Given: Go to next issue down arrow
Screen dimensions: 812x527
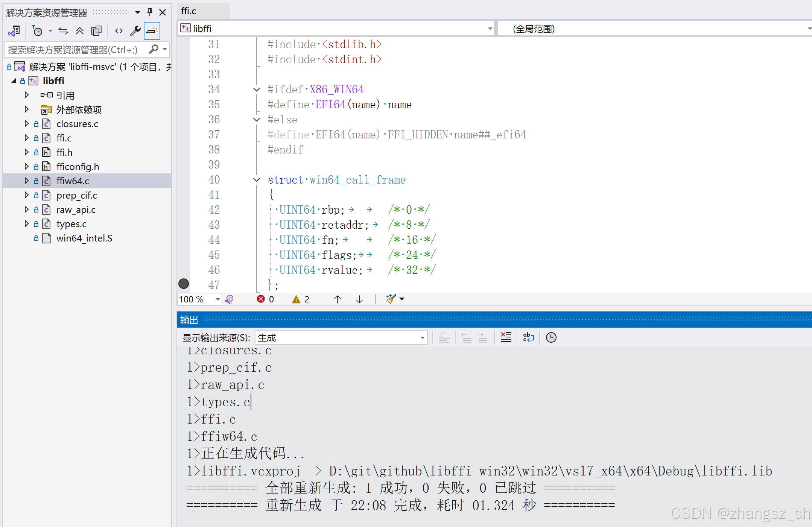Looking at the screenshot, I should click(x=359, y=299).
